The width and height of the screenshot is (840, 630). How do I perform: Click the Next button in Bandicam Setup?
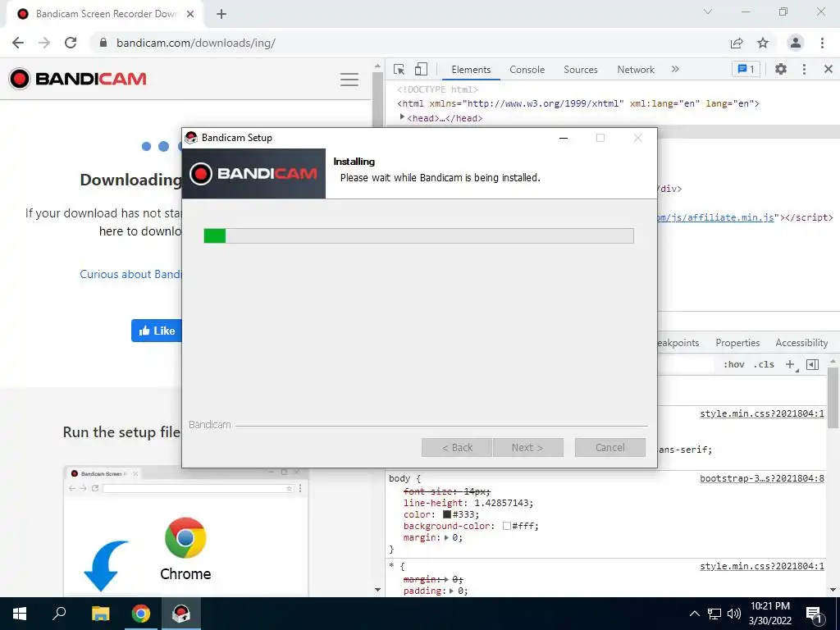click(x=527, y=447)
